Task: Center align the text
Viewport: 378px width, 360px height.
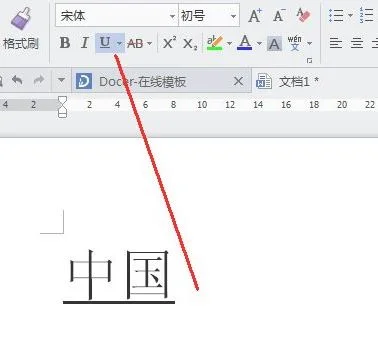Action: pos(357,43)
